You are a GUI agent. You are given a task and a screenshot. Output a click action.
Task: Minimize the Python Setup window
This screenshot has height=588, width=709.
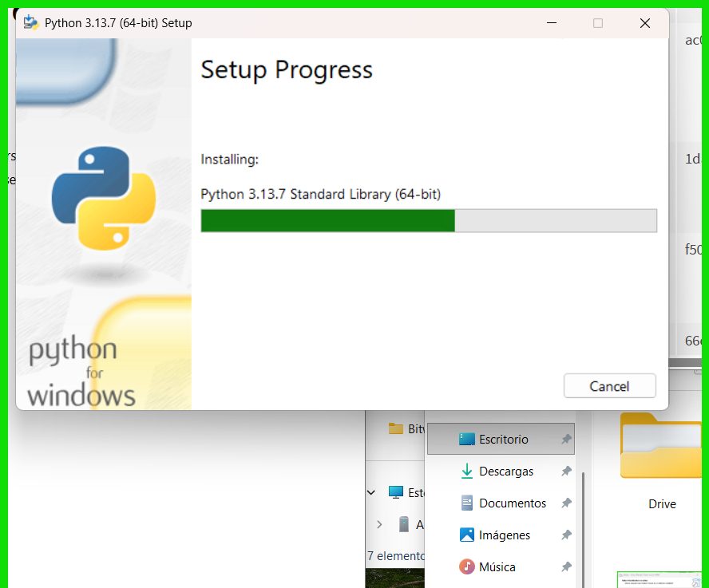point(552,23)
